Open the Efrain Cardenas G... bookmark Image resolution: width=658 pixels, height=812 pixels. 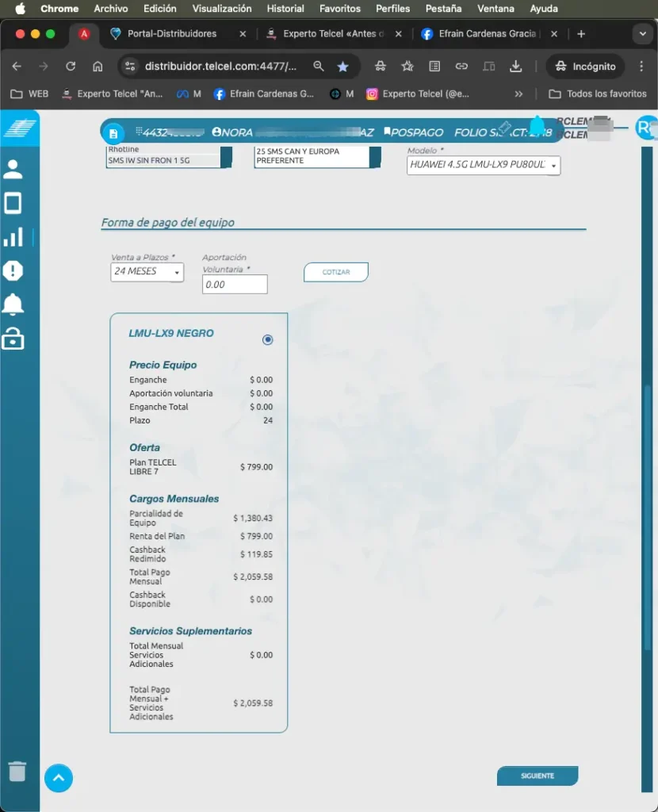[264, 94]
